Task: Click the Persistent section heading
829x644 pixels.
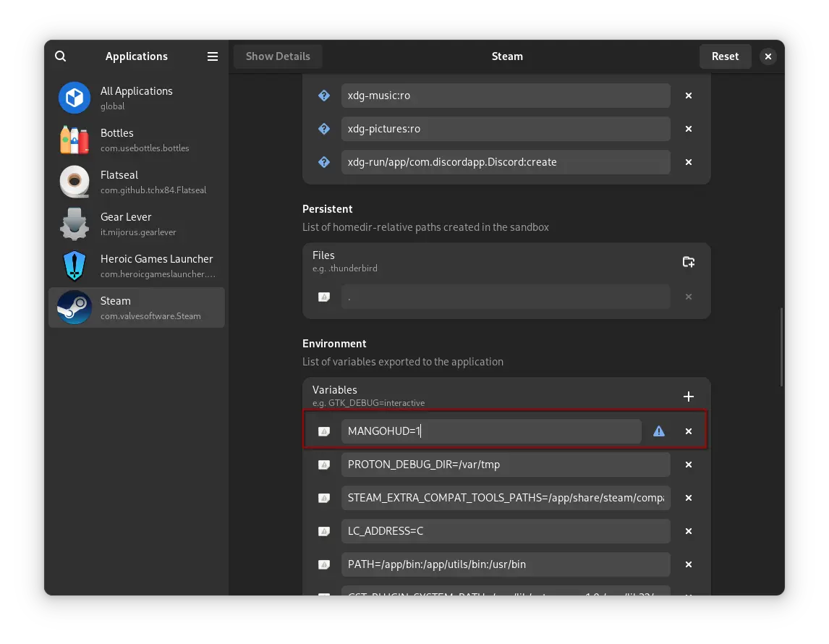Action: (x=327, y=209)
